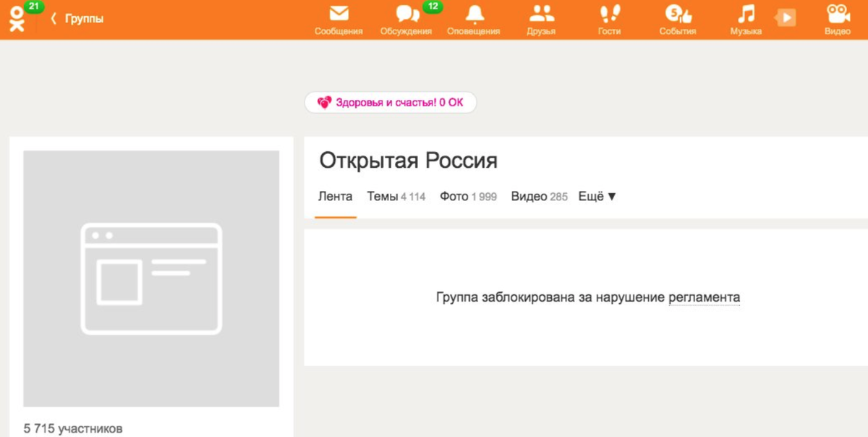This screenshot has height=437, width=868.
Task: Switch to the Темы 4 114 tab
Action: click(x=396, y=196)
